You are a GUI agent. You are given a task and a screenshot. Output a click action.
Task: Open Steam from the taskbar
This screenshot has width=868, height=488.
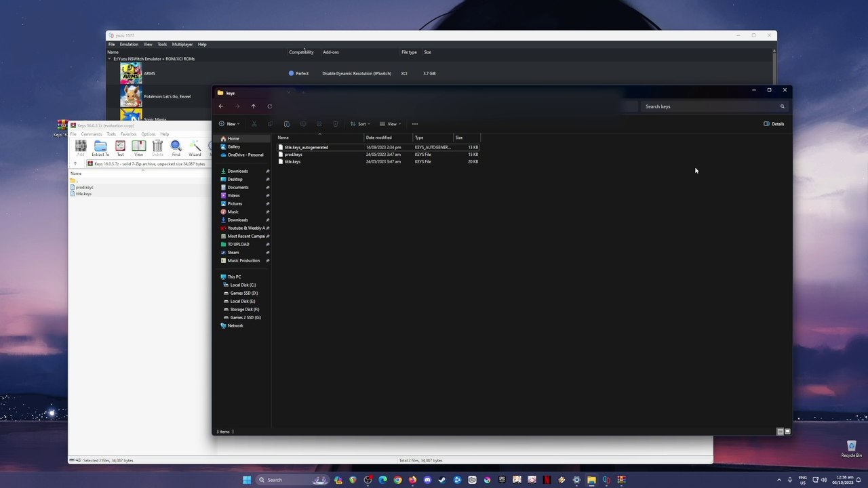click(442, 480)
